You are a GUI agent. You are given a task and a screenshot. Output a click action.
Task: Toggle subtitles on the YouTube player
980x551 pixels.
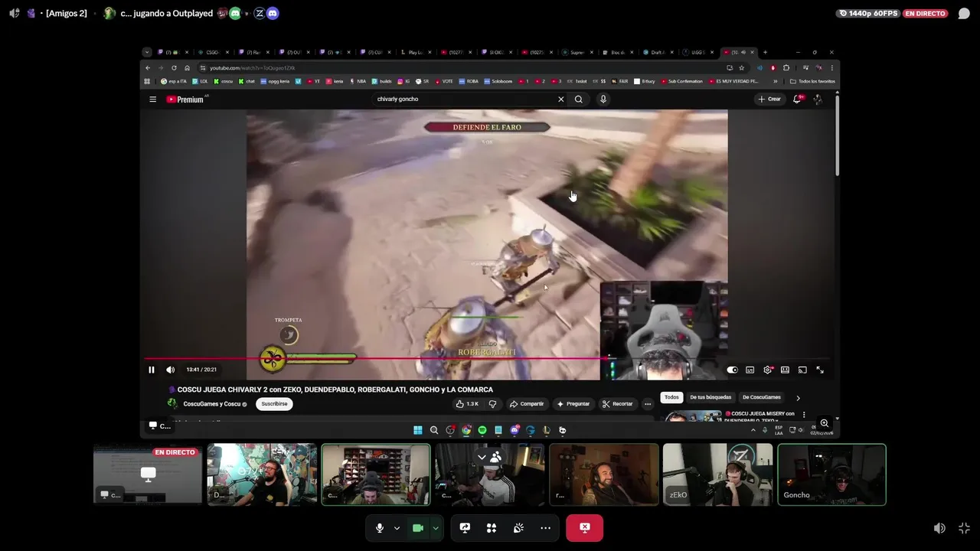click(x=750, y=370)
